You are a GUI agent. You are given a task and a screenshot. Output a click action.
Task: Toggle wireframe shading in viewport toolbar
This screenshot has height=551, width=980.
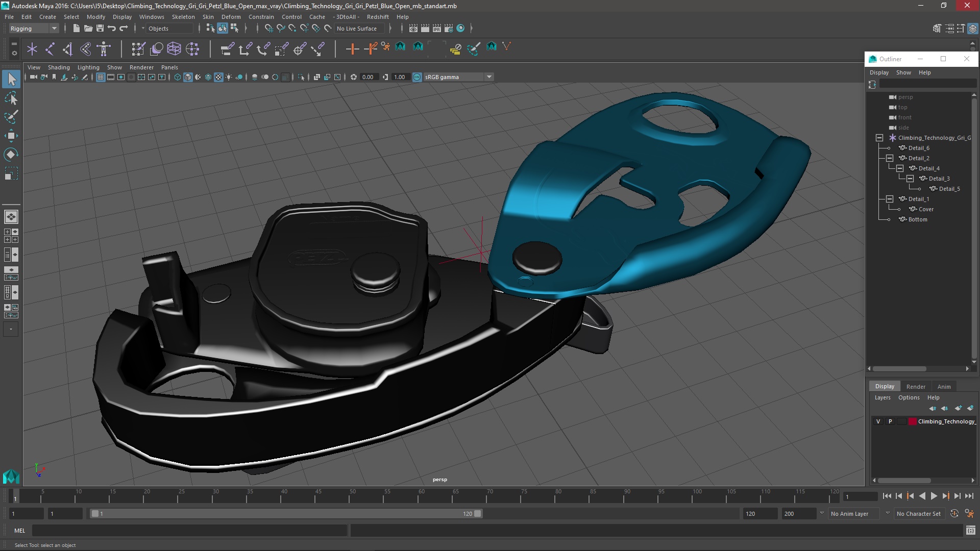point(177,77)
